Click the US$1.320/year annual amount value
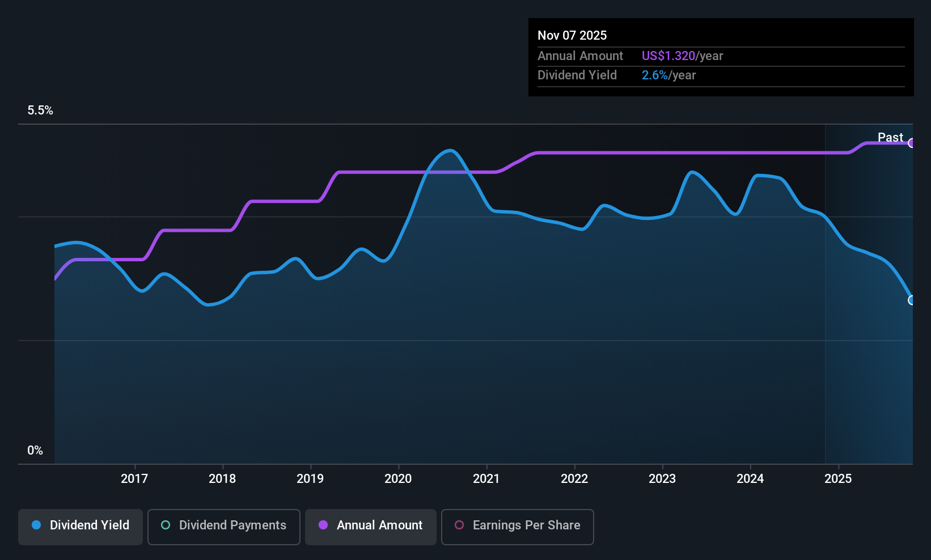 pos(683,56)
